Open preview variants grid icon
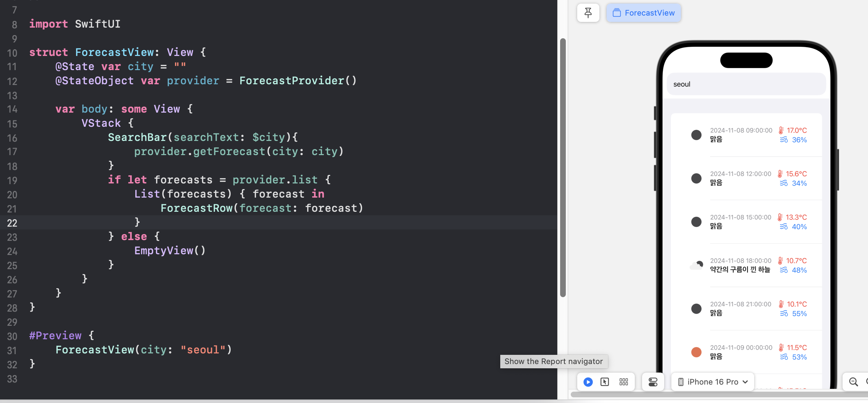Viewport: 868px width, 403px height. 624,382
